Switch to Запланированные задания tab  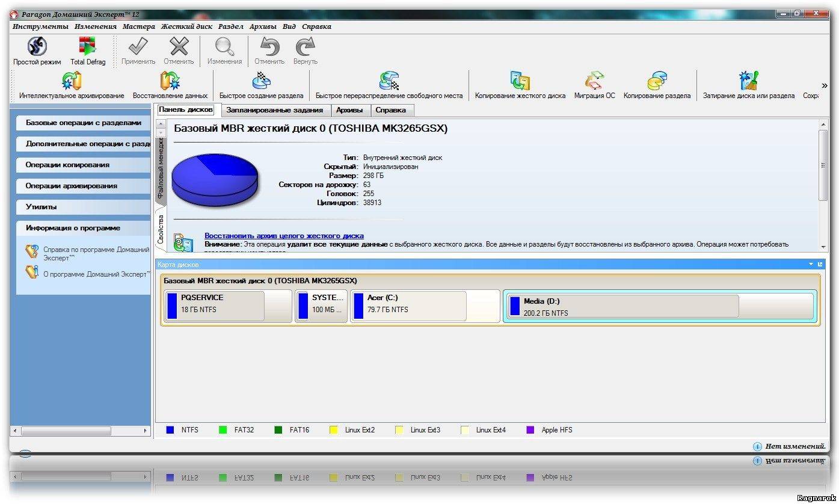(x=274, y=110)
